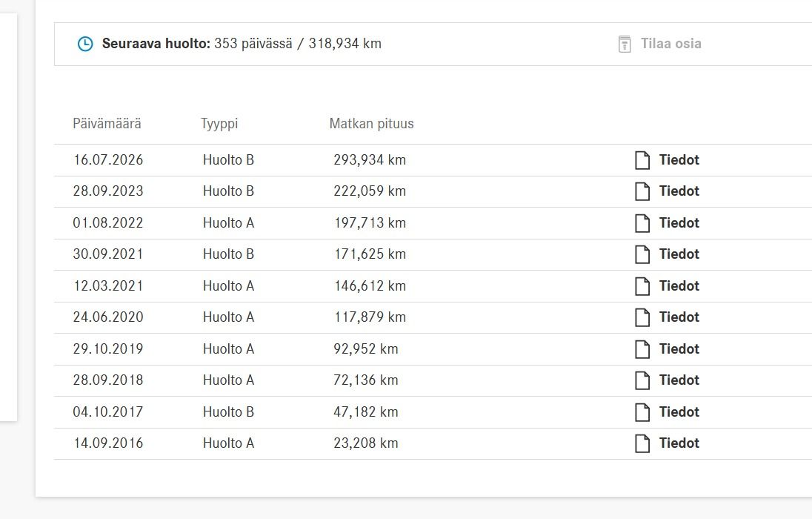Screen dimensions: 812x519
Task: Open Tiedot for the 30.09.2021 service
Action: click(679, 254)
